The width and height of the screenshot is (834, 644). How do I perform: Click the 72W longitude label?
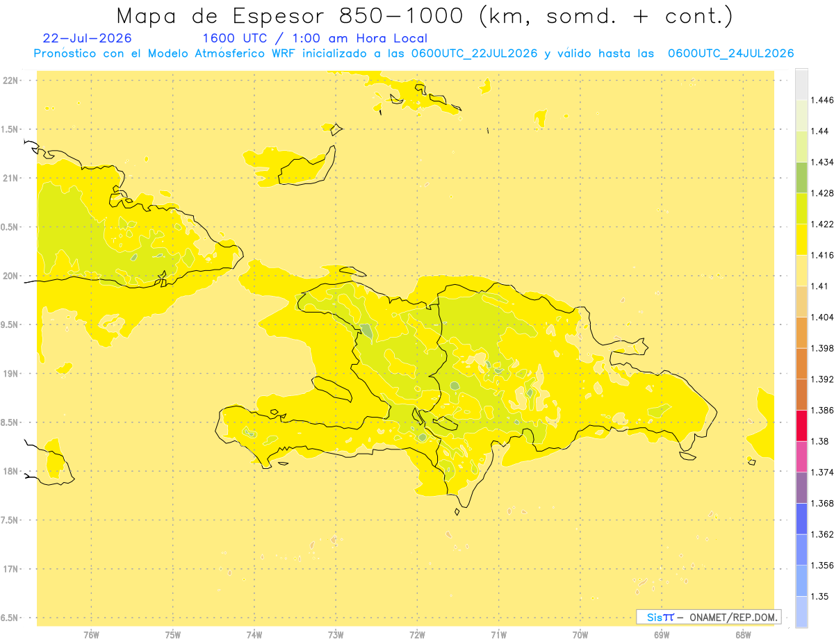pos(417,634)
